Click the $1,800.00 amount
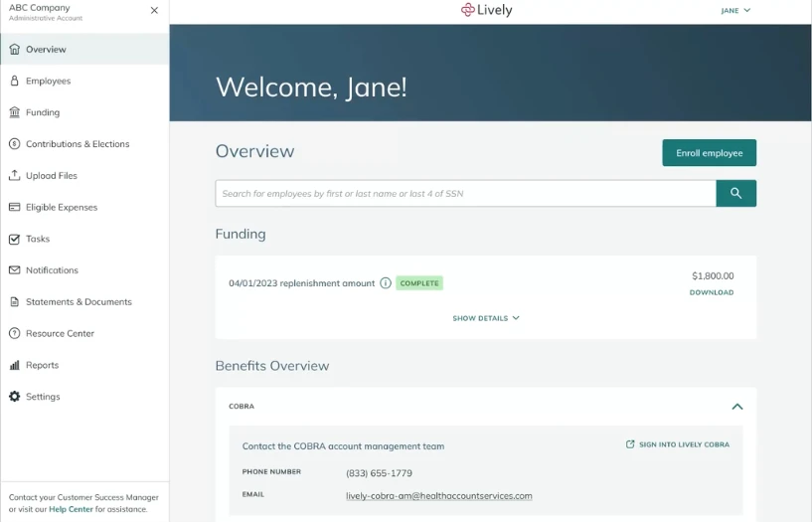Image resolution: width=812 pixels, height=522 pixels. [x=713, y=276]
